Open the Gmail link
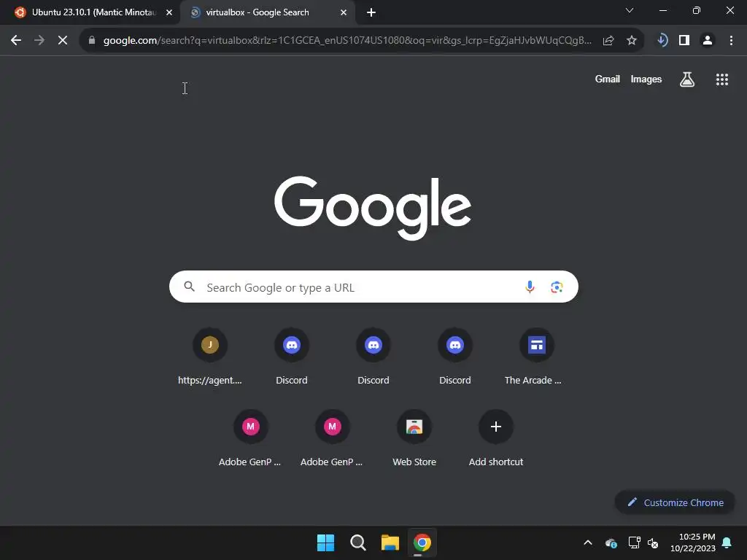The width and height of the screenshot is (747, 560). click(607, 79)
